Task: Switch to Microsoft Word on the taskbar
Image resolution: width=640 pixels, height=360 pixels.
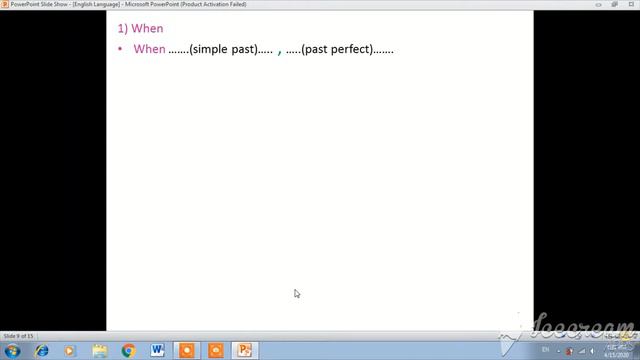Action: [x=157, y=350]
